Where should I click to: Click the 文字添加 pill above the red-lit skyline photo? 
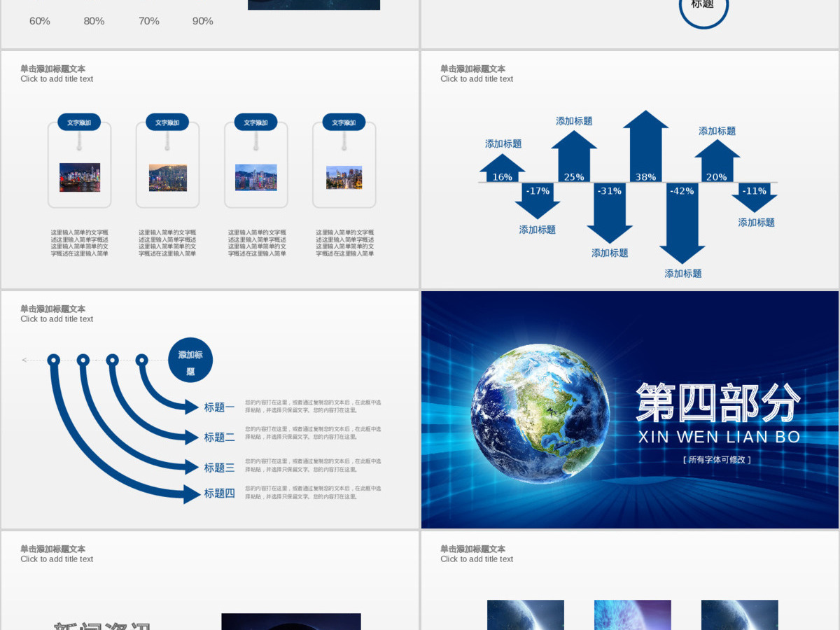click(79, 122)
